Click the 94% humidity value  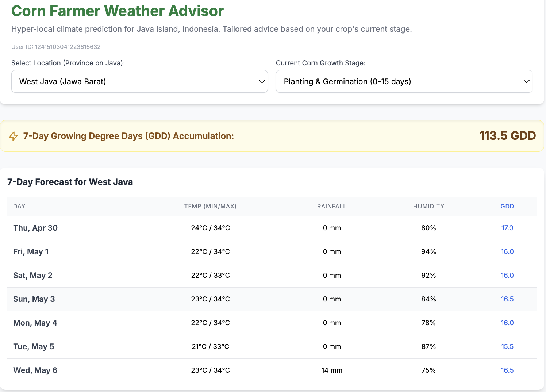click(428, 252)
